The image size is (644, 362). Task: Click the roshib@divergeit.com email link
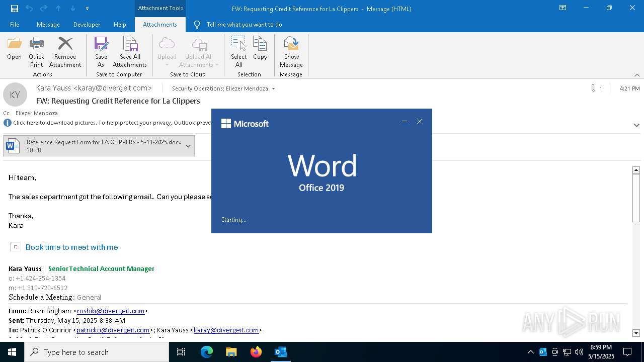(x=111, y=311)
